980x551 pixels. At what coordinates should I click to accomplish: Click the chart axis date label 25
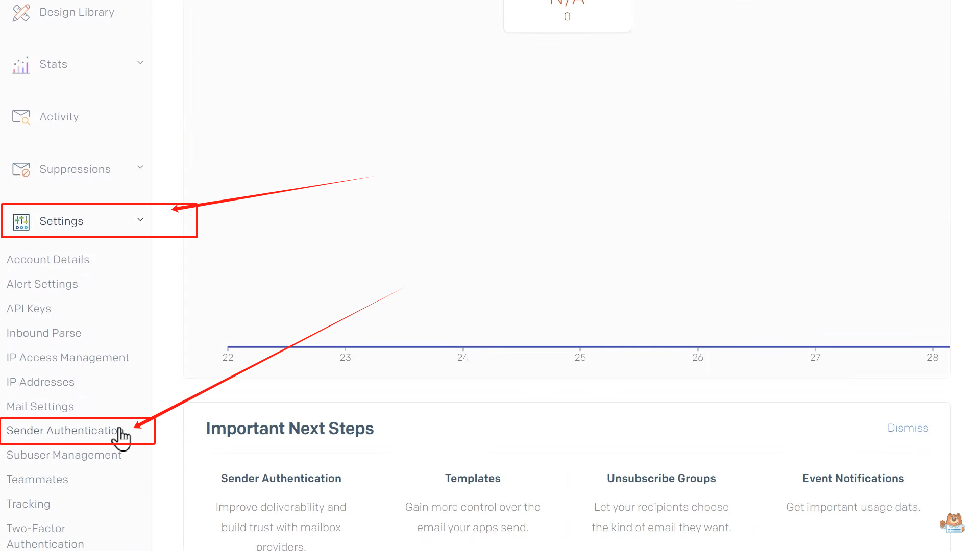(x=580, y=358)
